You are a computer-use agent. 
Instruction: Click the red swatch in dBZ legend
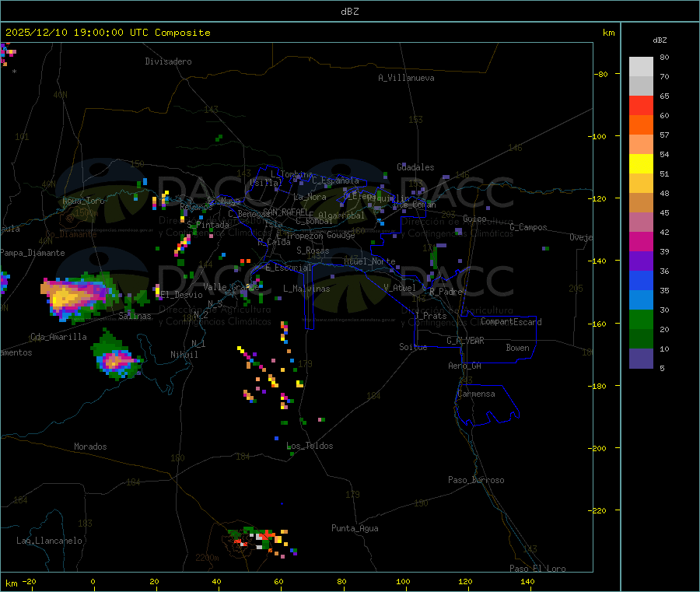[x=641, y=105]
